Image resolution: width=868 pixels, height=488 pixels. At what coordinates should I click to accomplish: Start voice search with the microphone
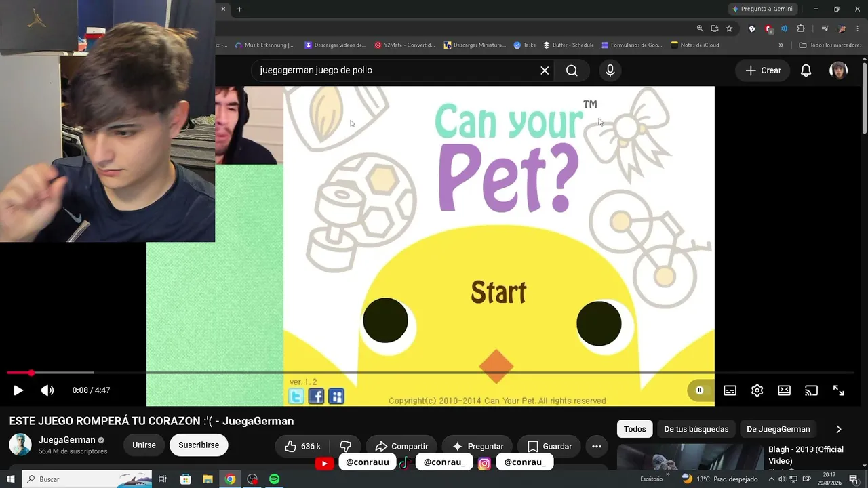point(610,70)
